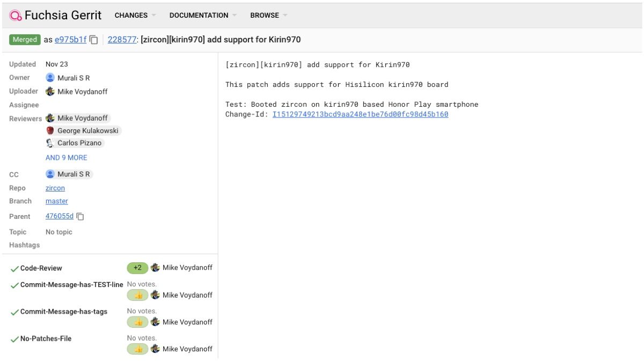Open change number 228577 link

point(122,40)
